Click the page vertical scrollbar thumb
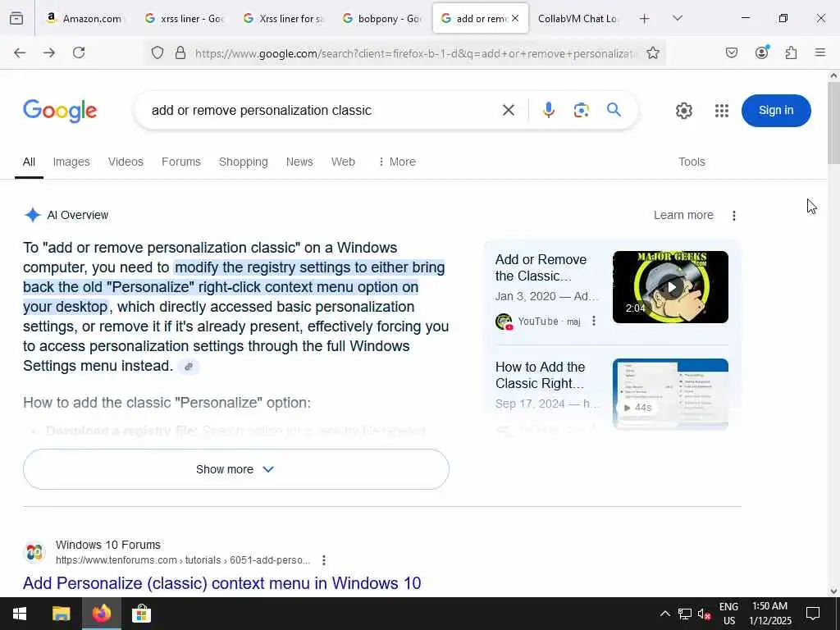The height and width of the screenshot is (630, 840). tap(833, 123)
